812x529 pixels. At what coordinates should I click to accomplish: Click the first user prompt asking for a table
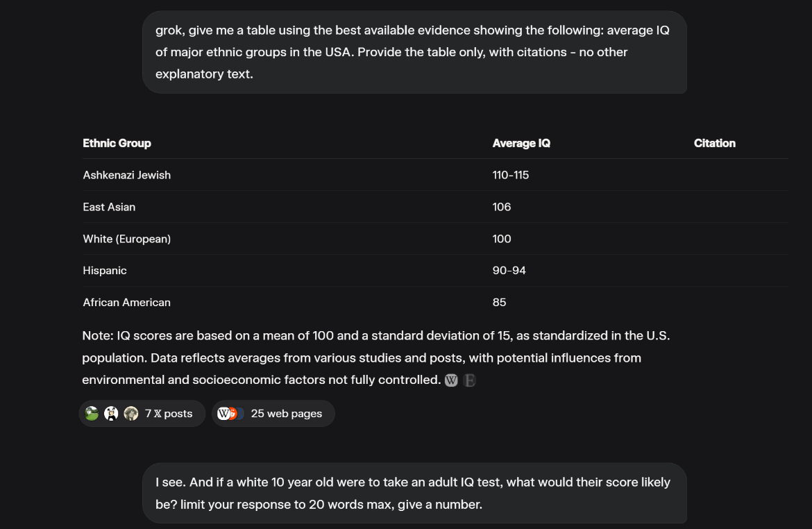[414, 52]
